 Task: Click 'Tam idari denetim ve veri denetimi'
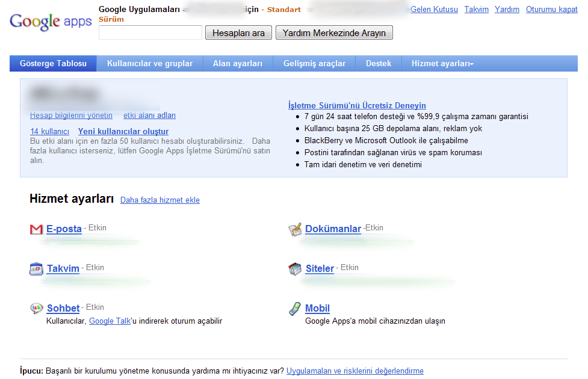(363, 165)
